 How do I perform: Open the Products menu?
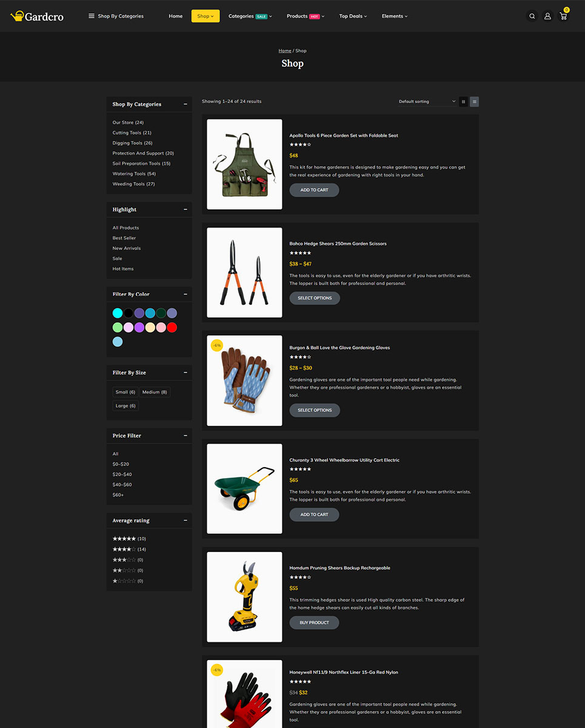click(306, 16)
